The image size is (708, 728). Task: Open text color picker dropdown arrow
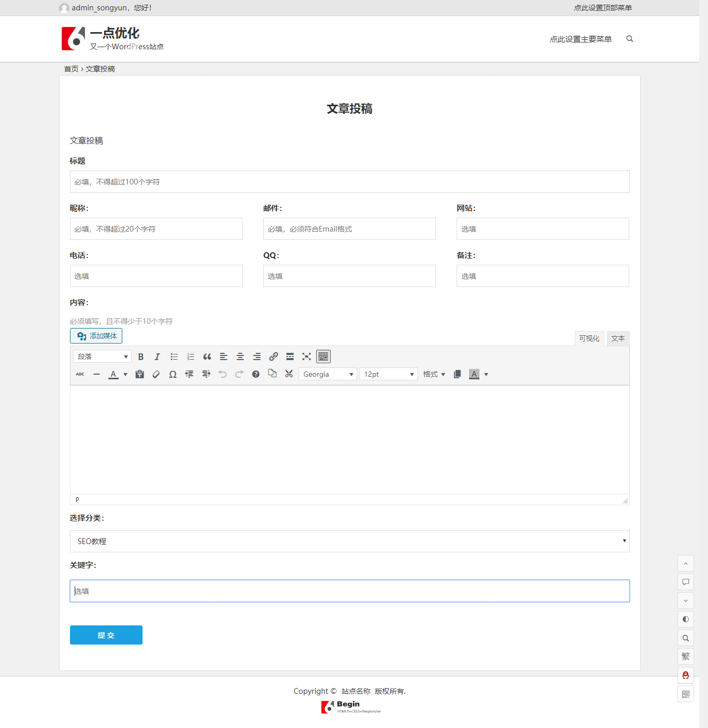point(125,374)
